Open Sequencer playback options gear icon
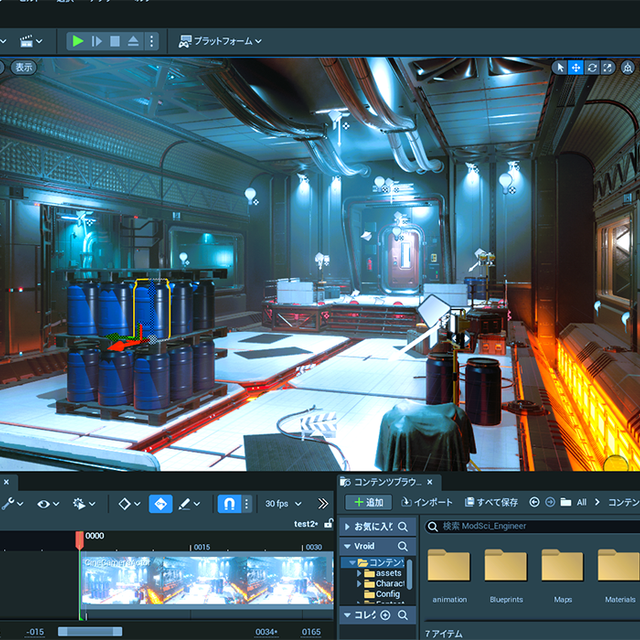 click(78, 504)
